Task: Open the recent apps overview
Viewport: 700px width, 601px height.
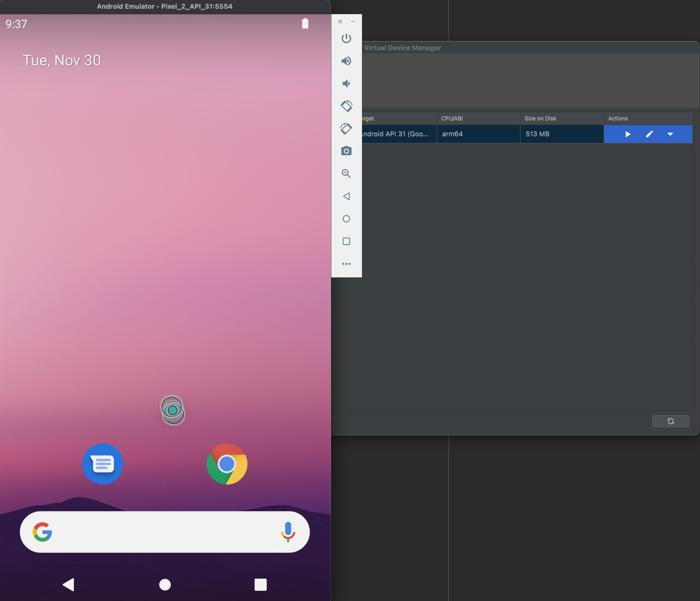Action: tap(346, 241)
